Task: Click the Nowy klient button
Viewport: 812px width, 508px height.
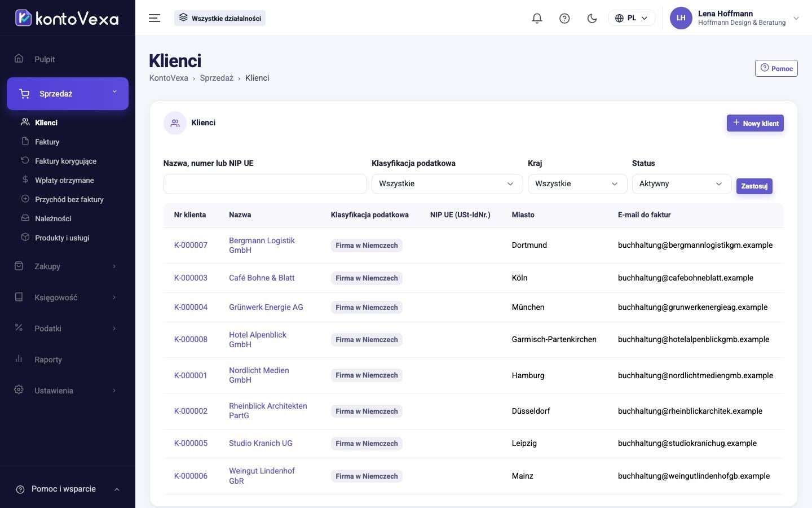Action: 755,123
